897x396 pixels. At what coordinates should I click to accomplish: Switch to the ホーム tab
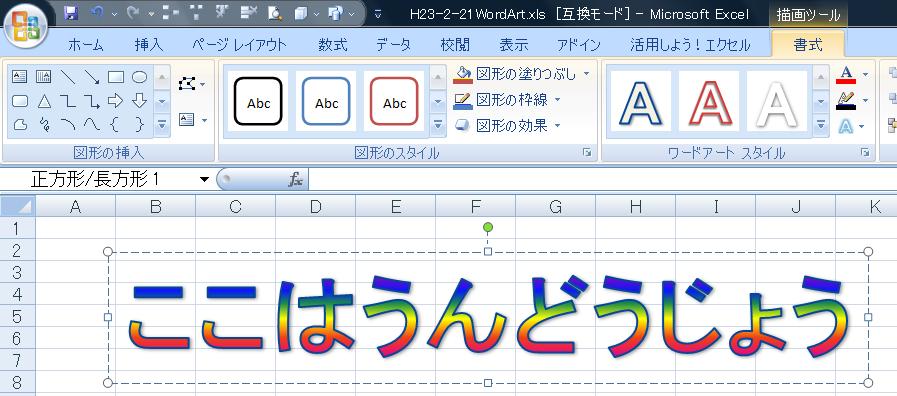click(86, 45)
